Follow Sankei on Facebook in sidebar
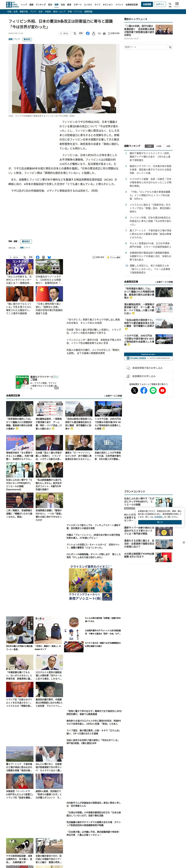The height and width of the screenshot is (868, 186). click(144, 391)
